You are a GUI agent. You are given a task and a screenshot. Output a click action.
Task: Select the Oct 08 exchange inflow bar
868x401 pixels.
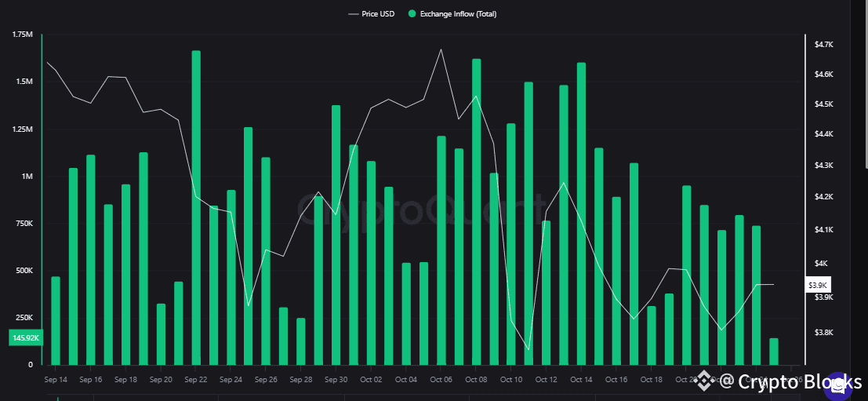pos(476,212)
